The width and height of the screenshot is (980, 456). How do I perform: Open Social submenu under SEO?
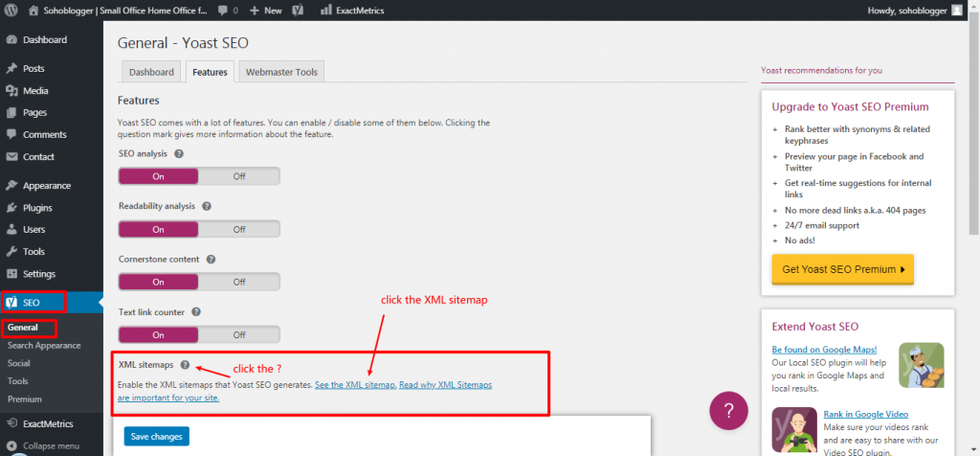pyautogui.click(x=19, y=363)
